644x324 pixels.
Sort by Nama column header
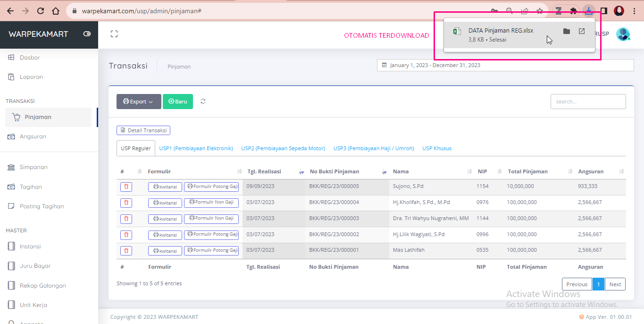tap(431, 171)
